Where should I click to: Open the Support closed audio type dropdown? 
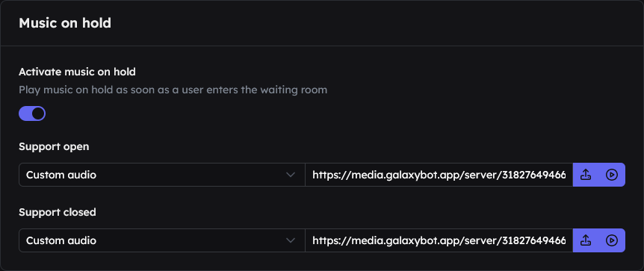tap(162, 240)
